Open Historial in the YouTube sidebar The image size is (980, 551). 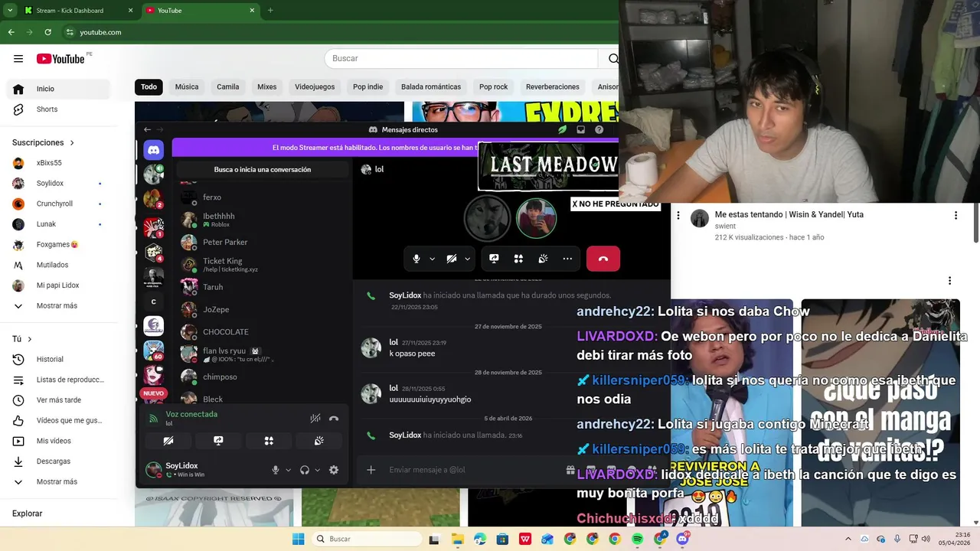click(x=58, y=359)
